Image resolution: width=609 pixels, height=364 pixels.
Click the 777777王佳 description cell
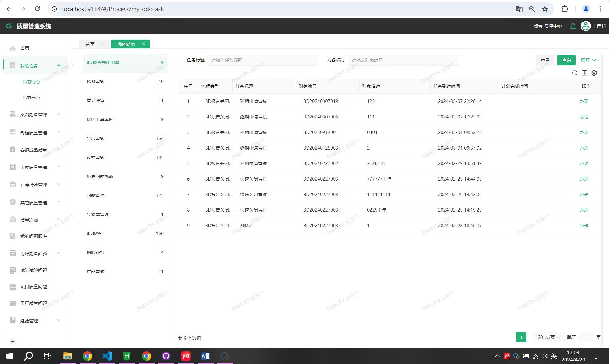point(379,179)
